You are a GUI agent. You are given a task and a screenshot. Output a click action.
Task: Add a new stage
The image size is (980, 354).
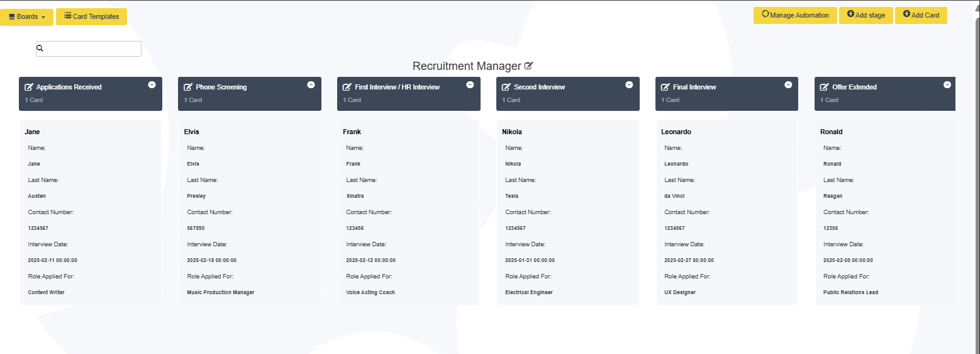[x=866, y=15]
